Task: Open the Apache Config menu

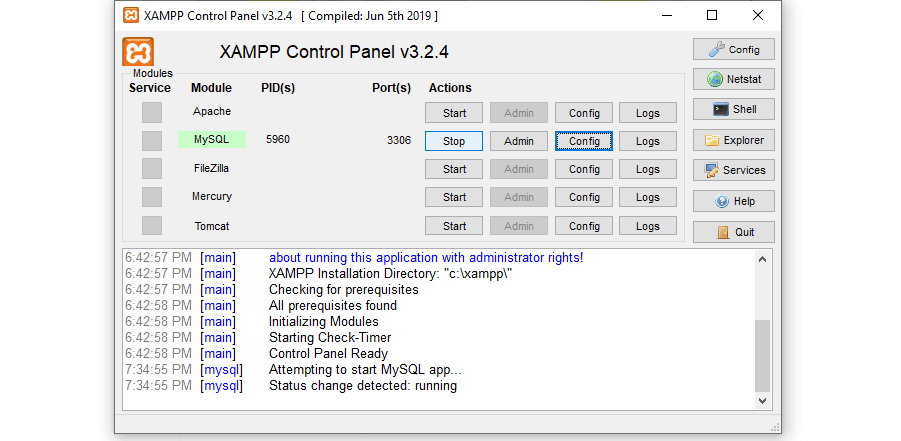Action: [584, 113]
